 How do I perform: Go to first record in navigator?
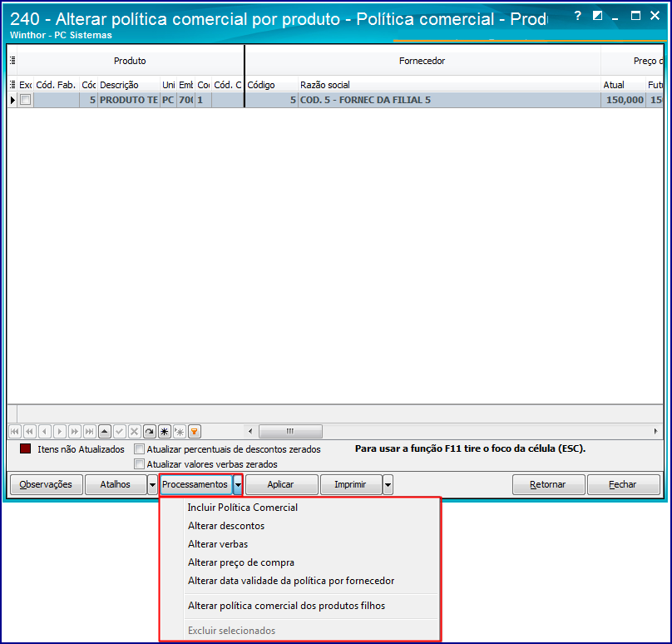click(x=15, y=431)
